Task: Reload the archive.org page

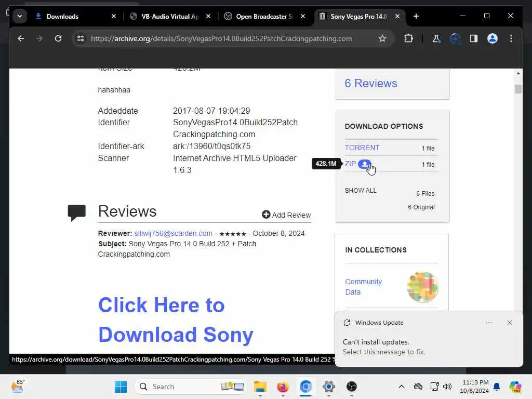Action: point(58,38)
